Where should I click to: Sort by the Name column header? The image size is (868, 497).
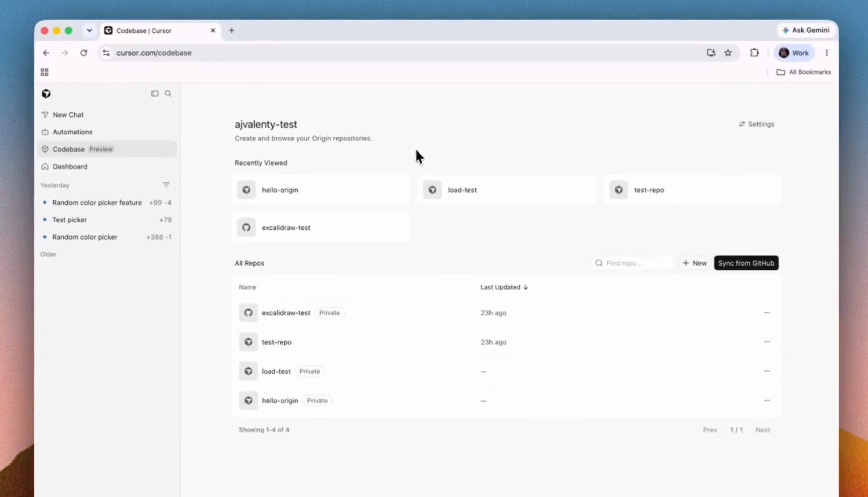(x=248, y=287)
